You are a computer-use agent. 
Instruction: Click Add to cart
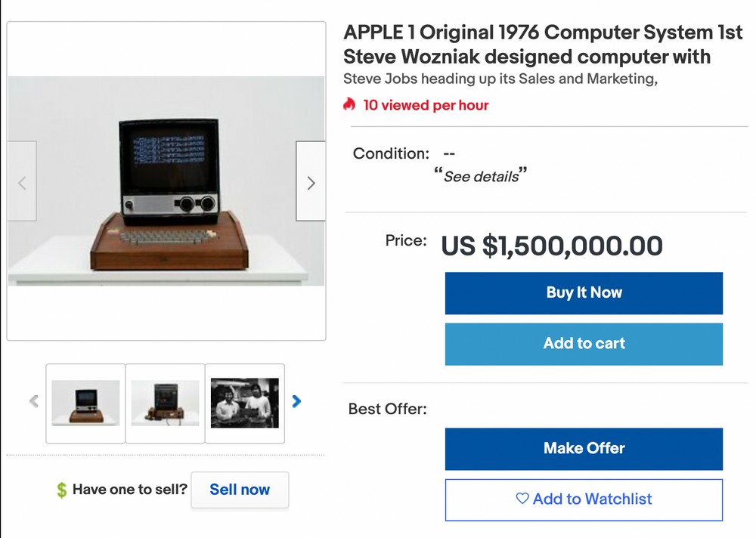584,344
